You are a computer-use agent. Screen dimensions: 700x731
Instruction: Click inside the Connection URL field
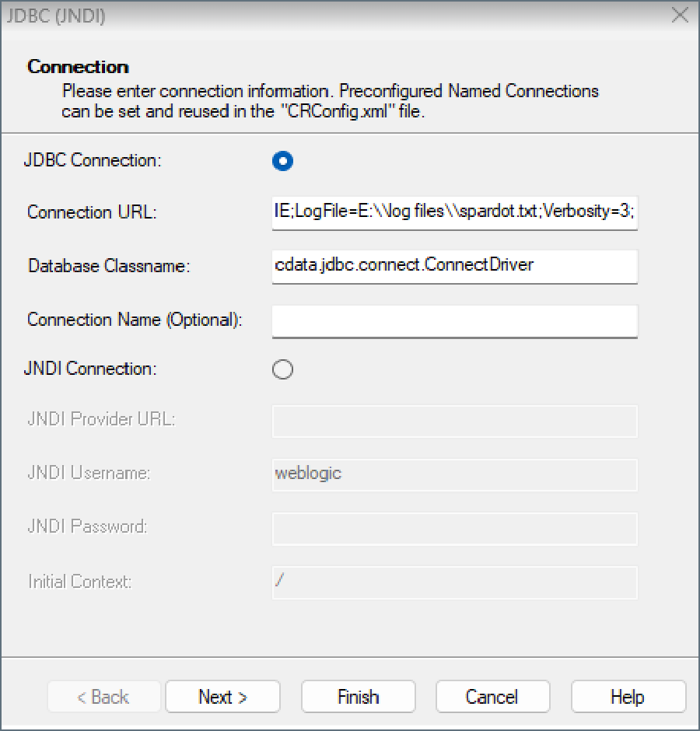(x=454, y=212)
